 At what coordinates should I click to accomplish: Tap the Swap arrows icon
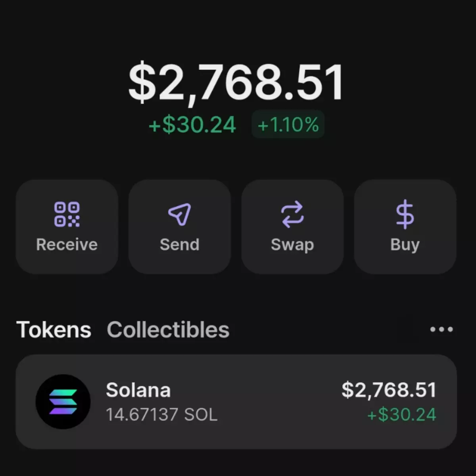292,214
